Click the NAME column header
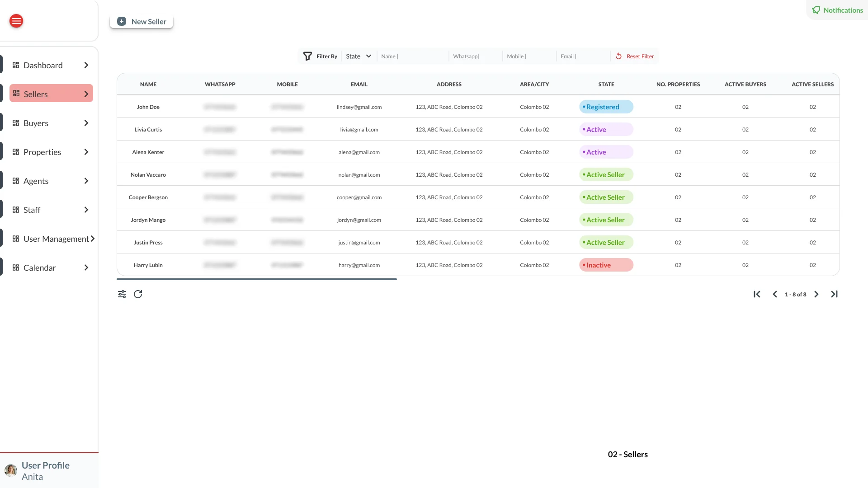This screenshot has height=488, width=868. coord(148,84)
